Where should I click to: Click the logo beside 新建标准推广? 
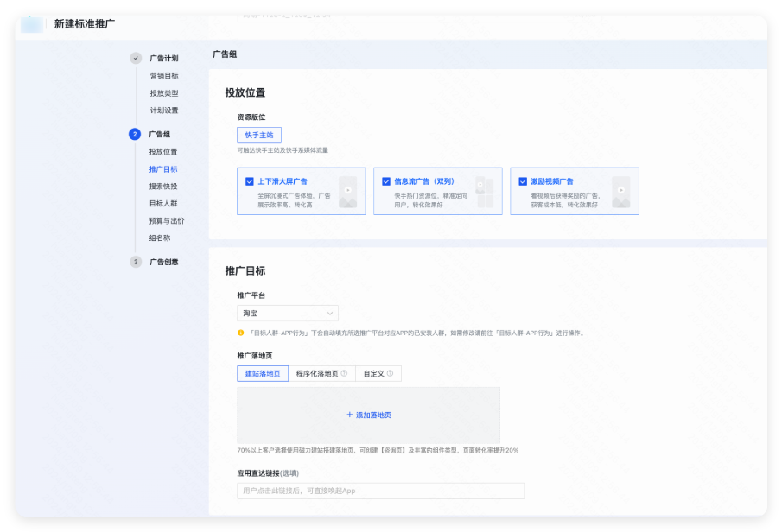coord(32,24)
